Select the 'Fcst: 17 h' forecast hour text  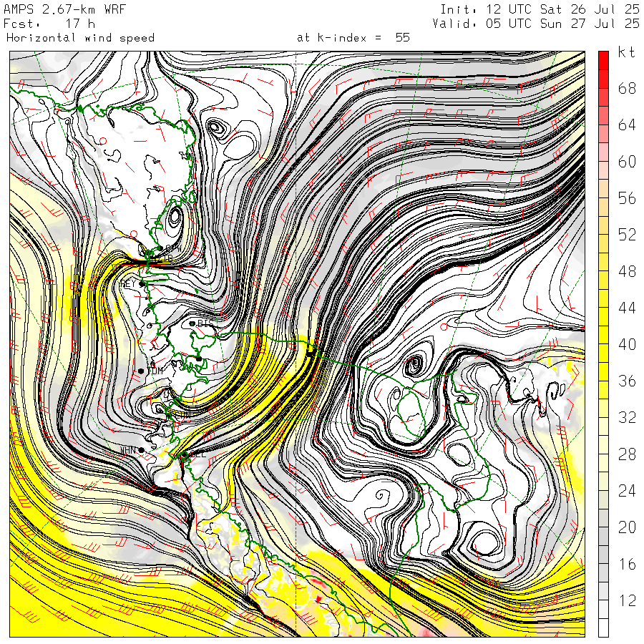point(49,24)
